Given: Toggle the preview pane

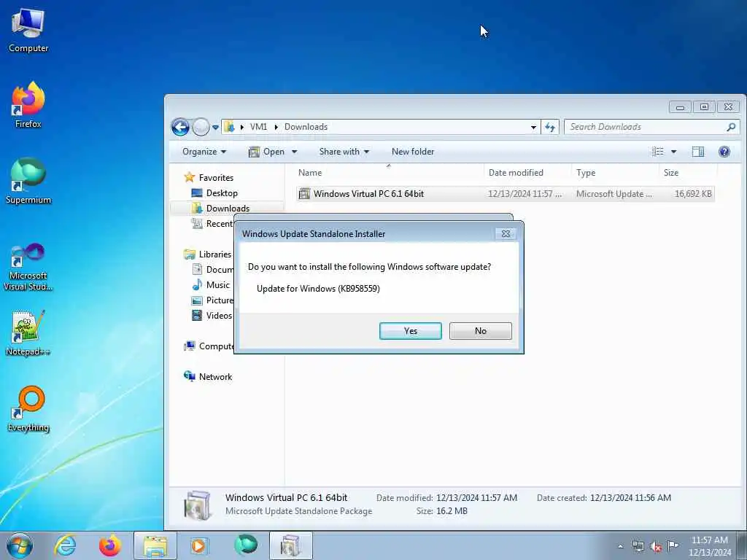Looking at the screenshot, I should (x=698, y=152).
